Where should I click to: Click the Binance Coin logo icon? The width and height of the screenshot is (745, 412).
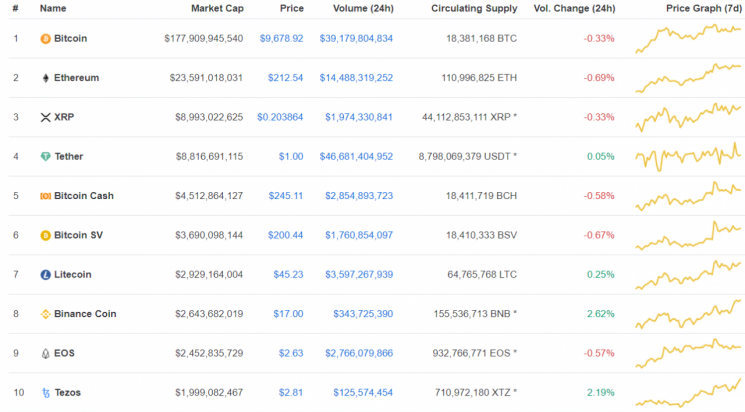(45, 314)
